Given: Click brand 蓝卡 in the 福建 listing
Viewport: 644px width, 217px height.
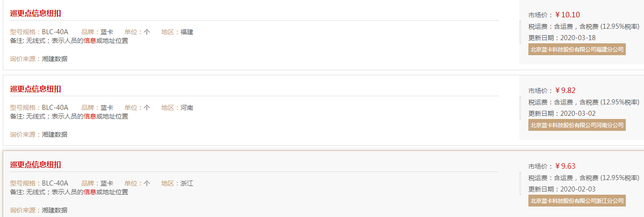Looking at the screenshot, I should [x=107, y=32].
